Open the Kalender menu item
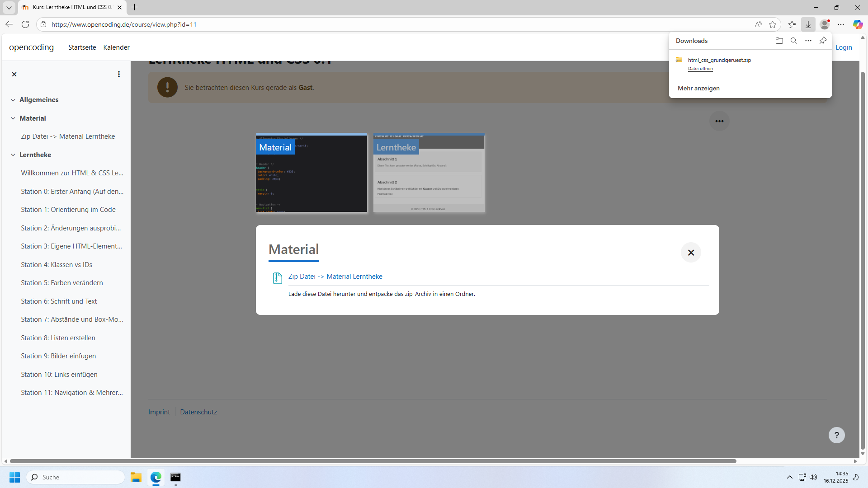Viewport: 868px width, 488px height. coord(116,47)
